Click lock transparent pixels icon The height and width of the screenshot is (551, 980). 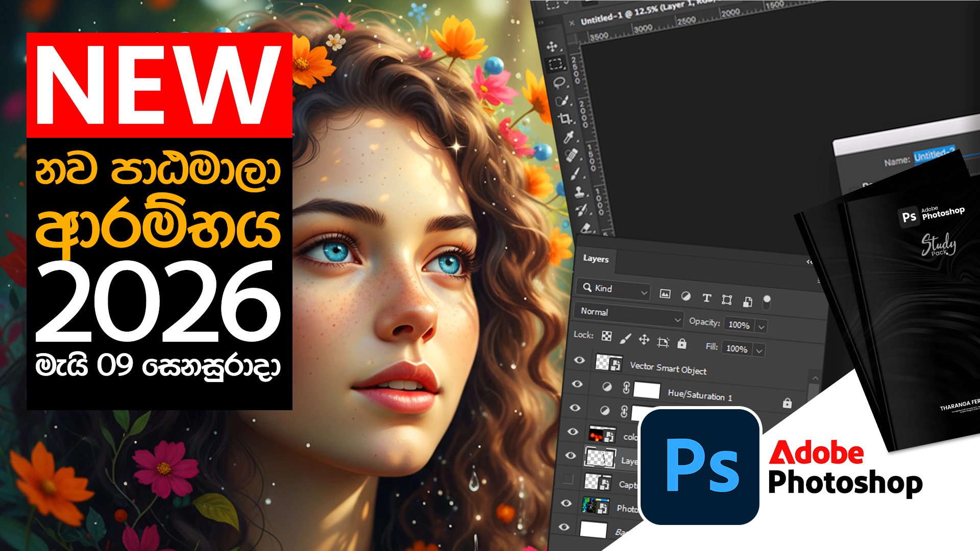pos(606,336)
